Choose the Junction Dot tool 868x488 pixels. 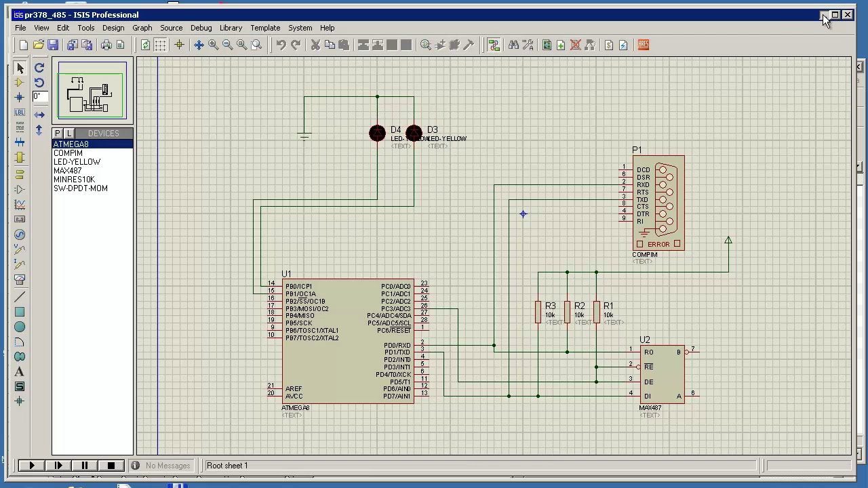pos(20,98)
